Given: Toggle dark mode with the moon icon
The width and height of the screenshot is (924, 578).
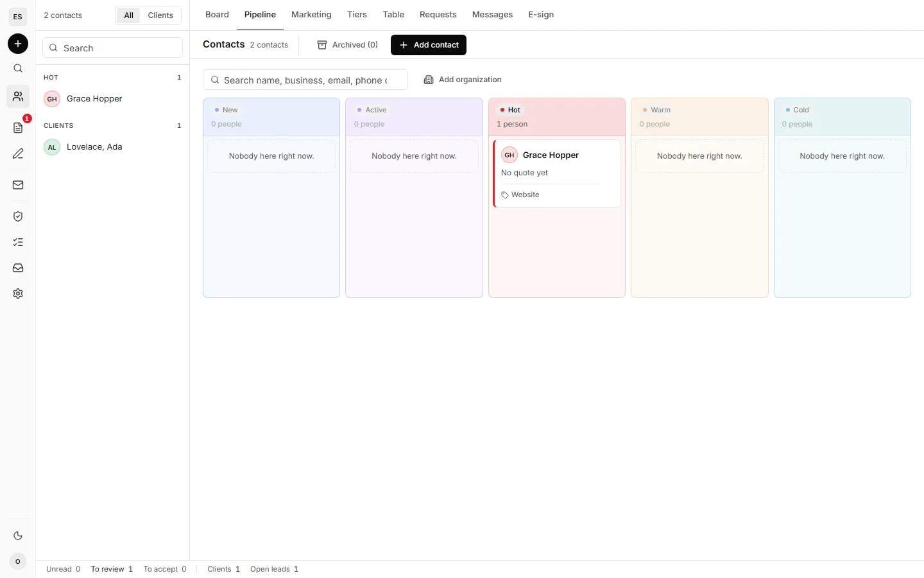Looking at the screenshot, I should click(18, 536).
